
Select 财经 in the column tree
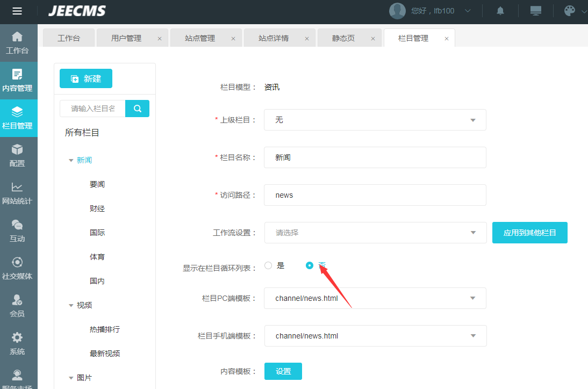97,209
